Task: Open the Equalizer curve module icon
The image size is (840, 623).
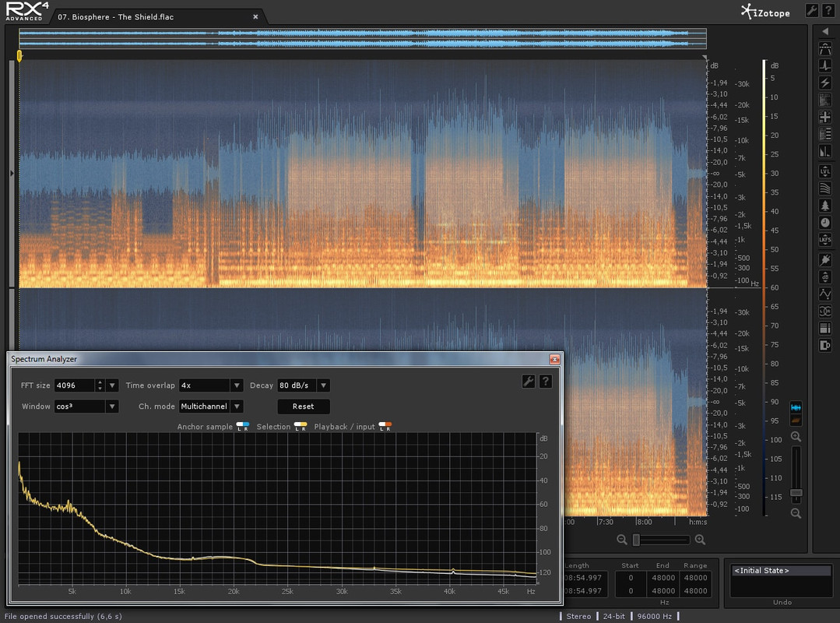Action: pos(825,294)
